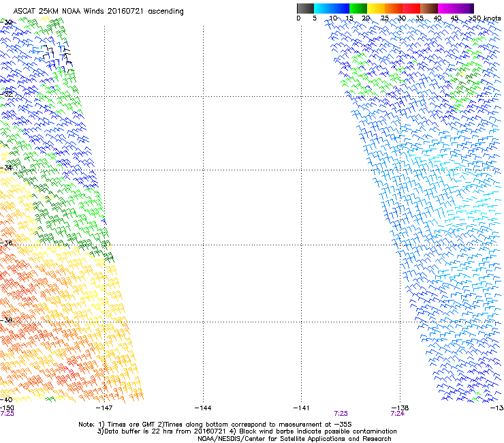
Task: Click the '-32' latitude label
Action: [6, 94]
